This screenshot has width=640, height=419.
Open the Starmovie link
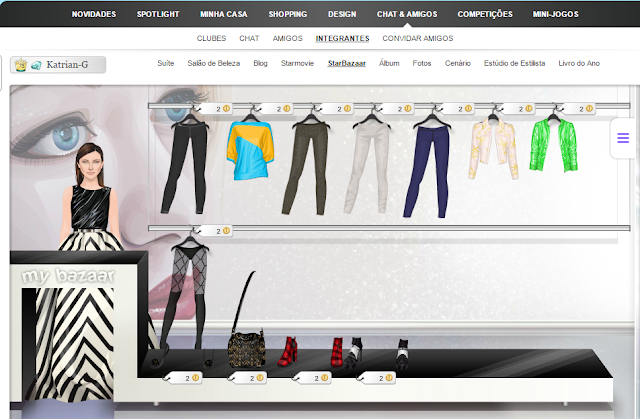click(298, 63)
